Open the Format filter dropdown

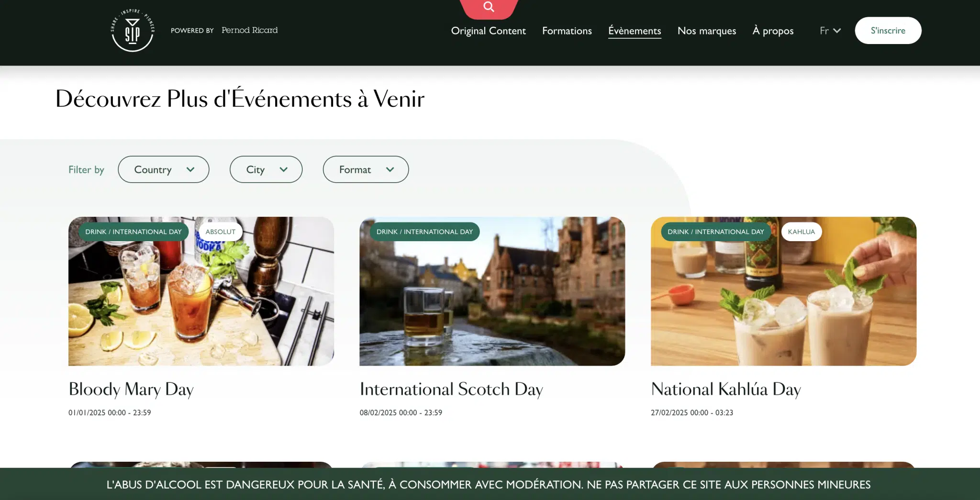click(366, 169)
